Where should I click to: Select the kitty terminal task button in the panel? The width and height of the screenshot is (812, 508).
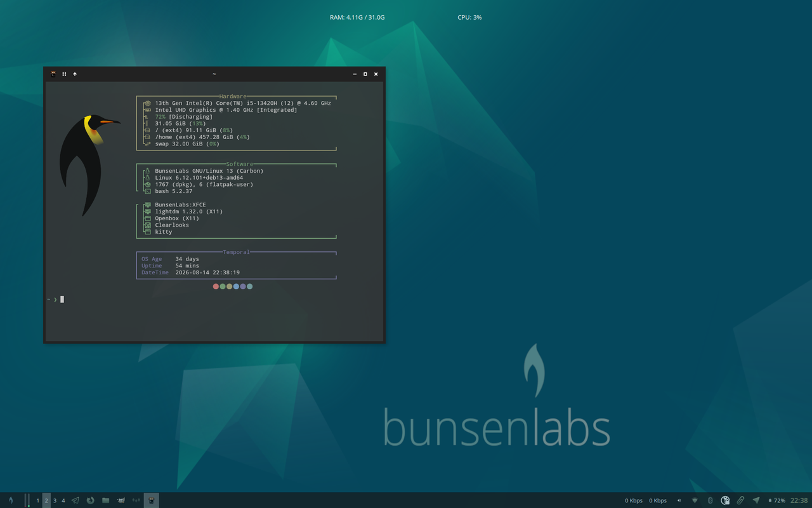tap(152, 500)
